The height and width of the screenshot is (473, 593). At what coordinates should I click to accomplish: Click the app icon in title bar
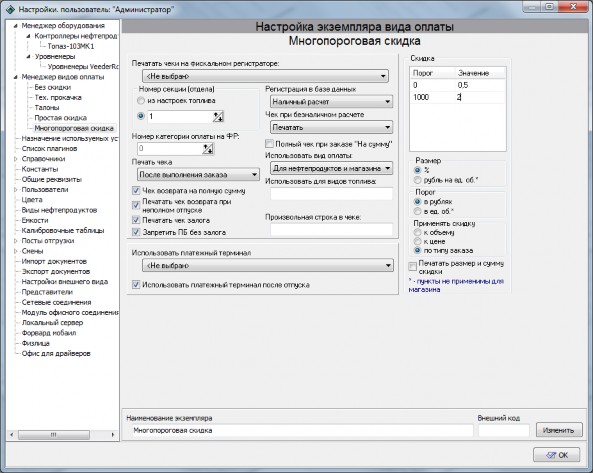coord(10,9)
